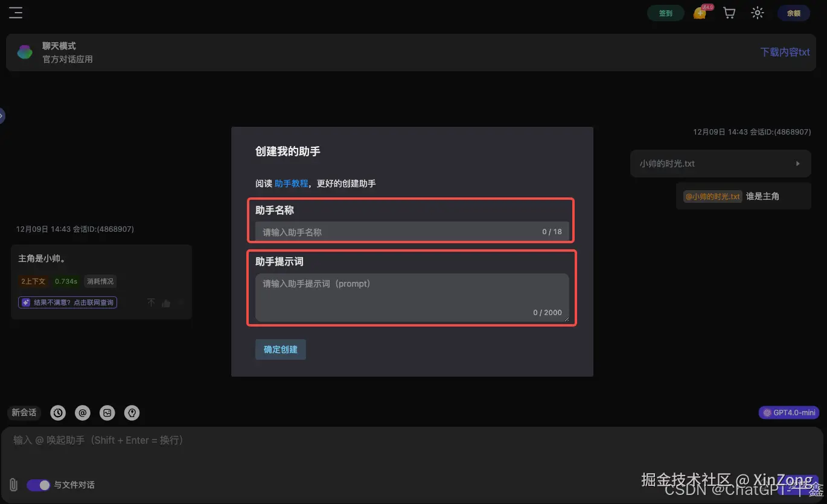
Task: Thumbs-up the 主角是小帅 reply
Action: pyautogui.click(x=165, y=302)
